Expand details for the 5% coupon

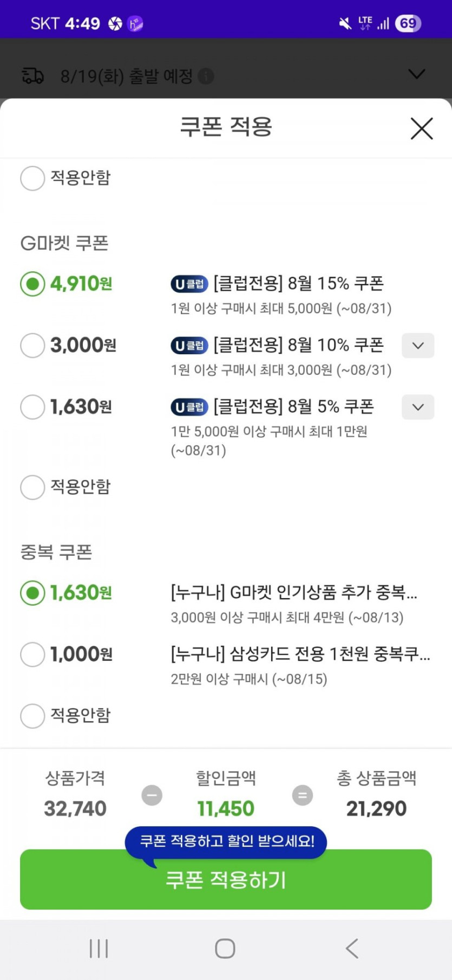pos(417,407)
